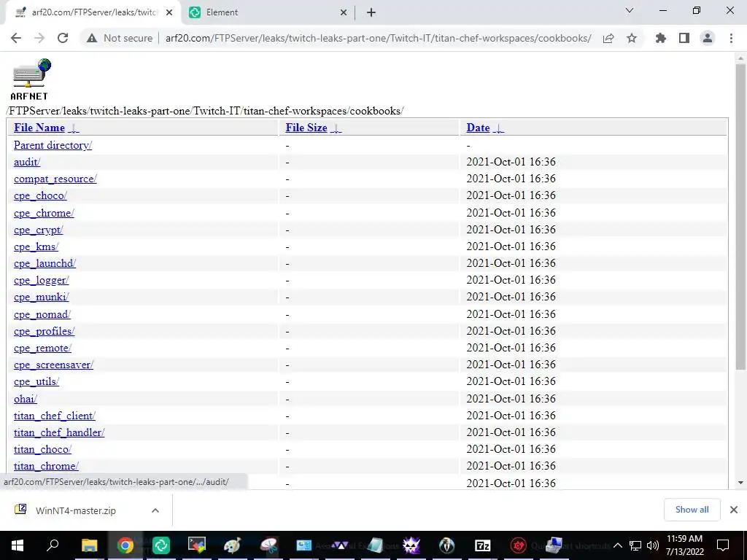Viewport: 747px width, 560px height.
Task: Toggle the browser side panel
Action: tap(684, 38)
